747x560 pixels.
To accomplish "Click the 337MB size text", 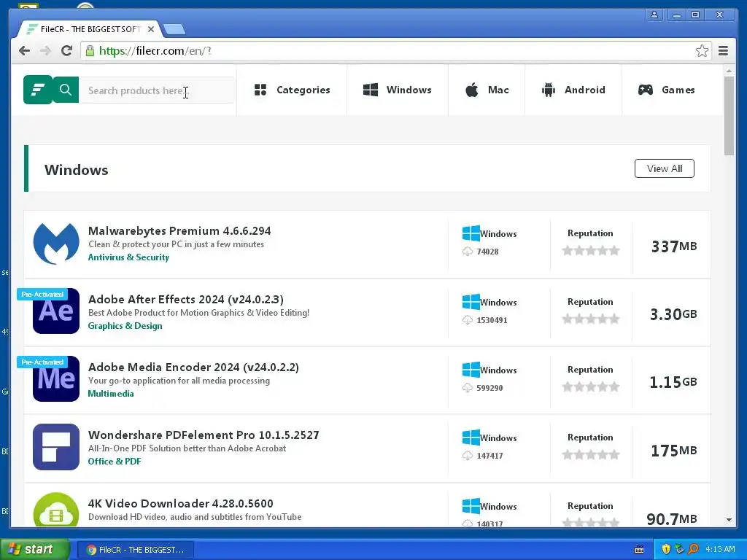I will tap(674, 246).
